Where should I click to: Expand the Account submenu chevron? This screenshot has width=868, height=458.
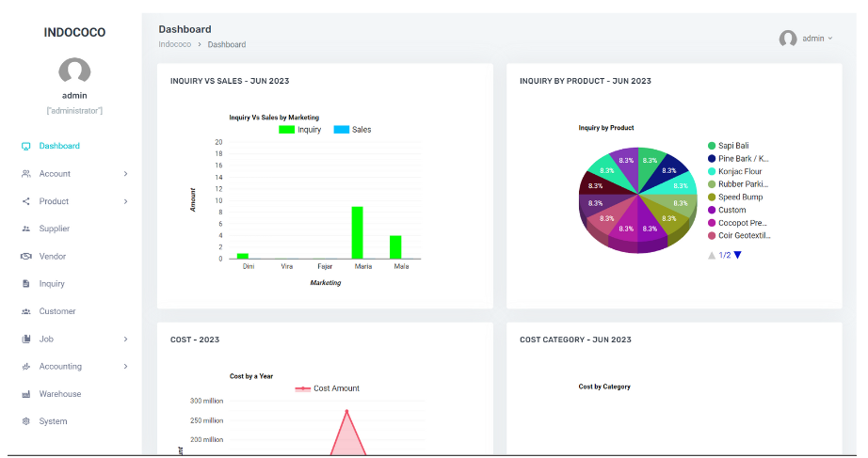pos(125,174)
